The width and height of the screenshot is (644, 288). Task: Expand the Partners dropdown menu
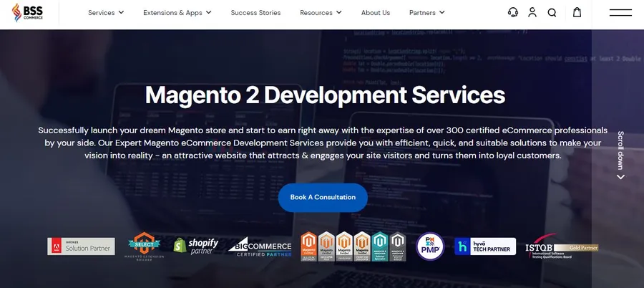coord(426,13)
